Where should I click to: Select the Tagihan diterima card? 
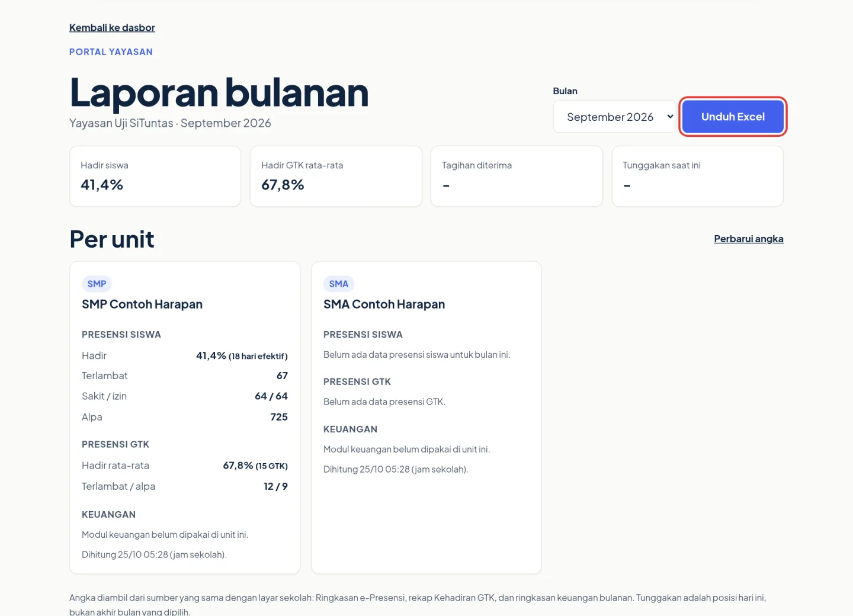tap(517, 177)
